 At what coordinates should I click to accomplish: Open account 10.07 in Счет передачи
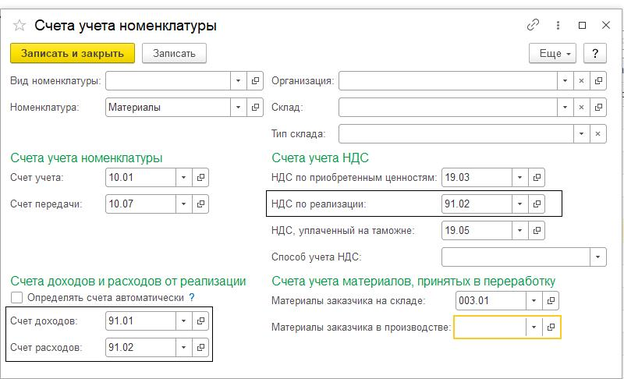coord(200,204)
